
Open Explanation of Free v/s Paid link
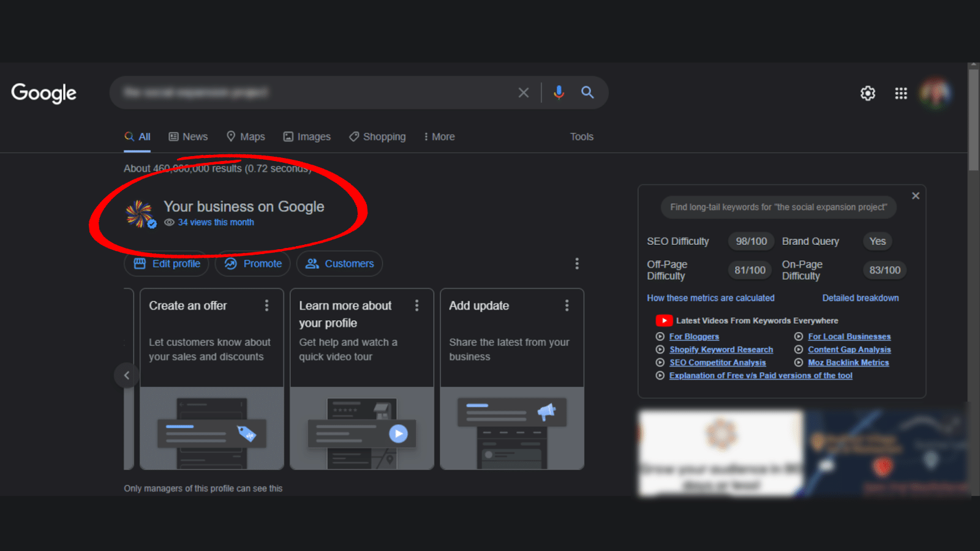(x=761, y=375)
